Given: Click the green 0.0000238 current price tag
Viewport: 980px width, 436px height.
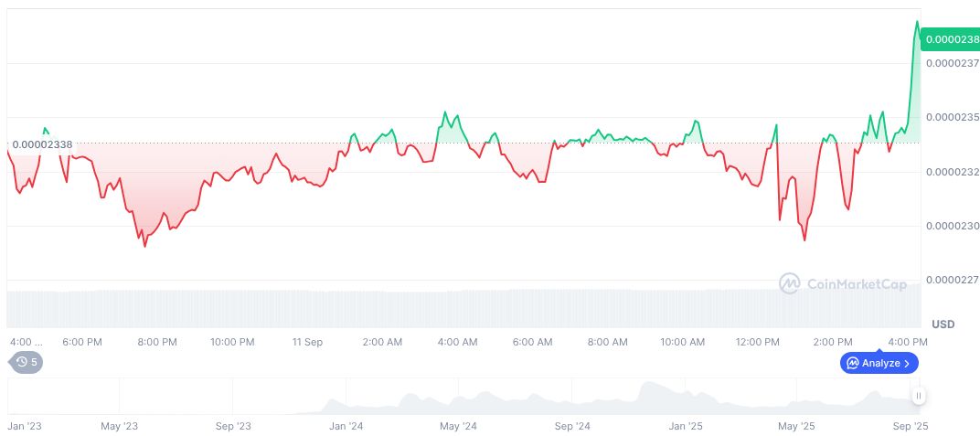Looking at the screenshot, I should 952,39.
